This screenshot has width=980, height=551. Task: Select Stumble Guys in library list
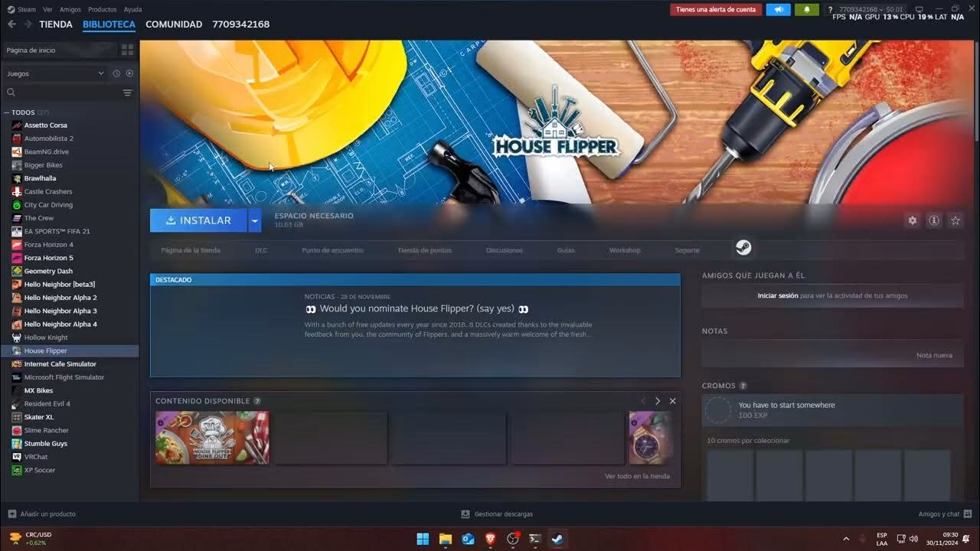point(45,443)
